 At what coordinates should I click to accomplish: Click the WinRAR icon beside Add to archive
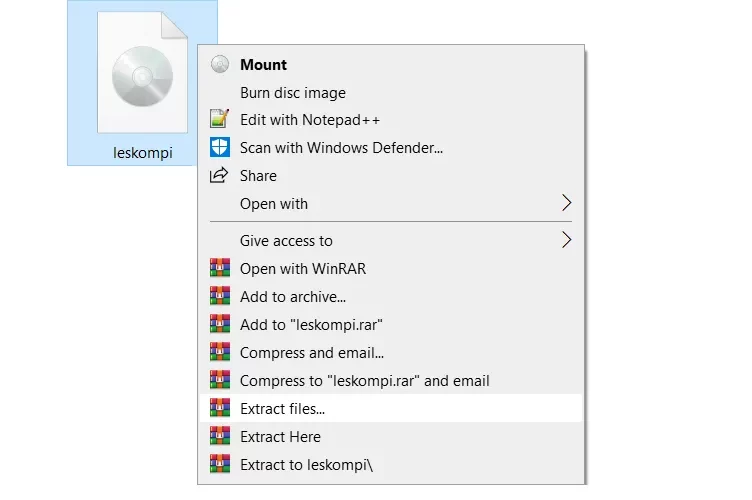coord(220,296)
